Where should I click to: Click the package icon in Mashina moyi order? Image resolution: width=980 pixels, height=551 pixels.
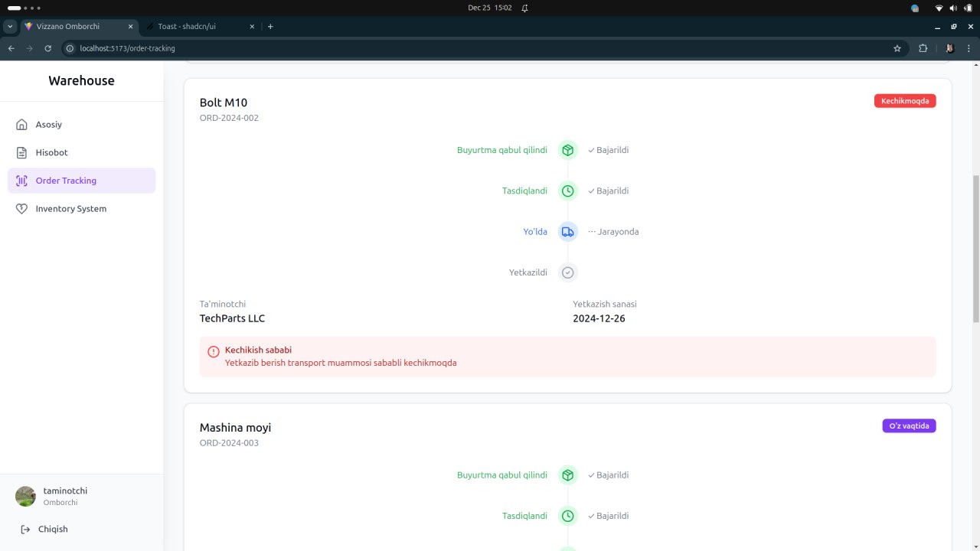pos(567,475)
